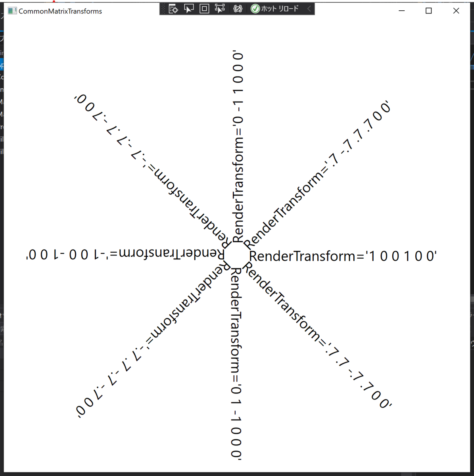474x476 pixels.
Task: Select the Track Focused Element icon
Action: [x=219, y=8]
